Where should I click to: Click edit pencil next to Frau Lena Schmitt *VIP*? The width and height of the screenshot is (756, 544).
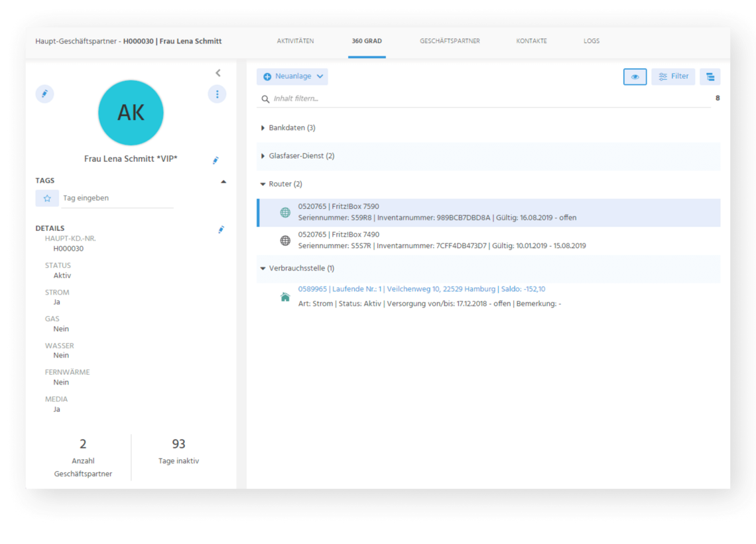coord(216,160)
